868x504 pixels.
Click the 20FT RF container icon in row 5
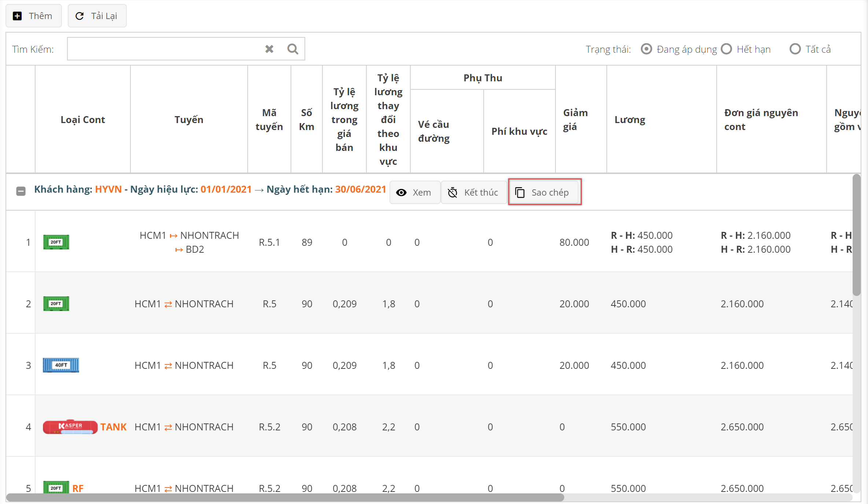pyautogui.click(x=56, y=488)
